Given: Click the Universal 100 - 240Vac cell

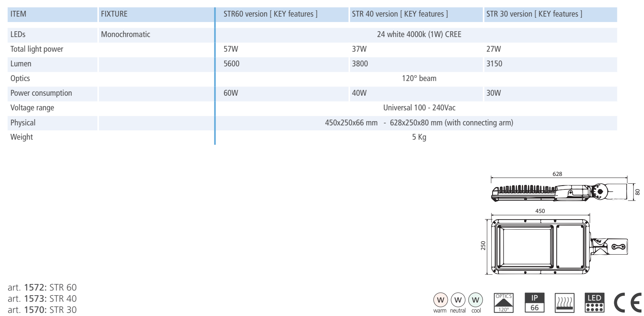Looking at the screenshot, I should [419, 108].
